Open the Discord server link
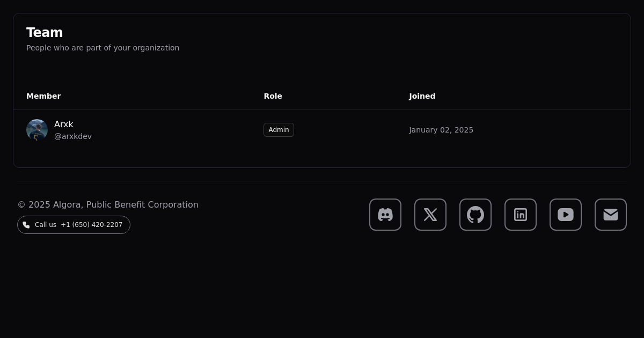Image resolution: width=644 pixels, height=338 pixels. pos(385,215)
